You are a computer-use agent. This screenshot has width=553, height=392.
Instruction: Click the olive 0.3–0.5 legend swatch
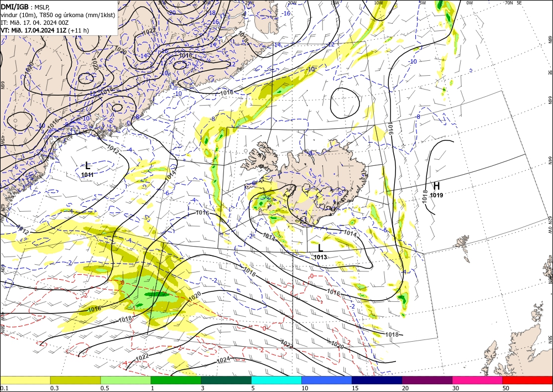(x=75, y=380)
